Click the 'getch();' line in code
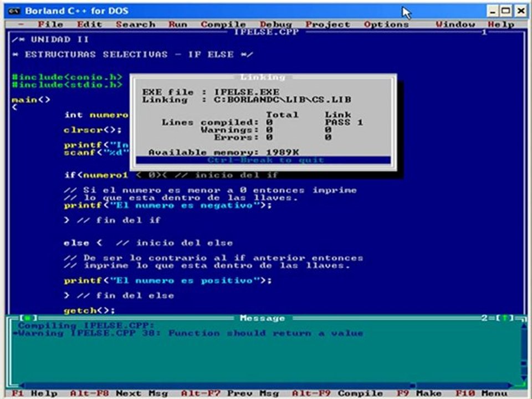 point(89,310)
